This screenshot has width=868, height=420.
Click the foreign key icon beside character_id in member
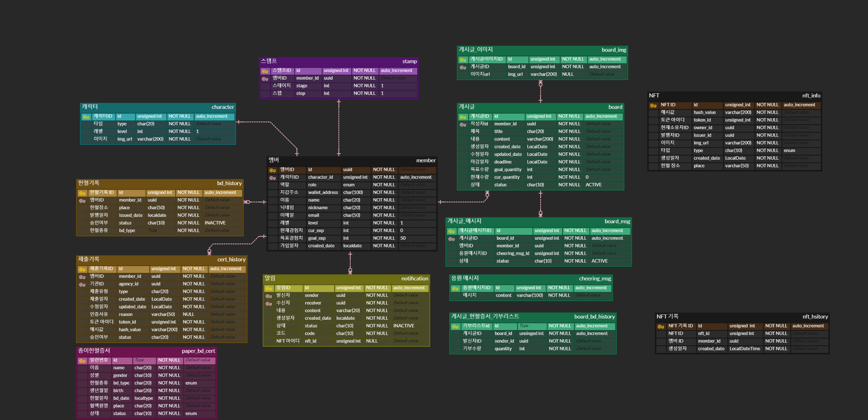click(273, 178)
